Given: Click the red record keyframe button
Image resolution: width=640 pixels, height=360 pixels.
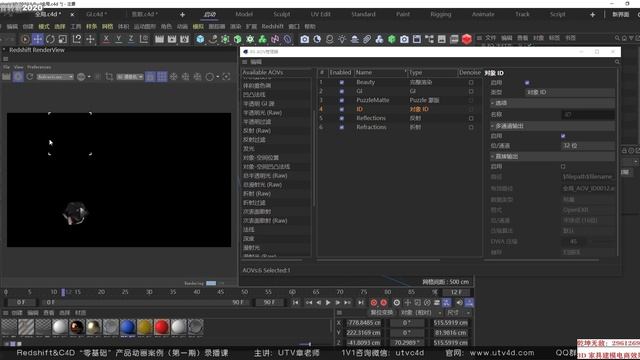Looking at the screenshot, I should point(373,302).
